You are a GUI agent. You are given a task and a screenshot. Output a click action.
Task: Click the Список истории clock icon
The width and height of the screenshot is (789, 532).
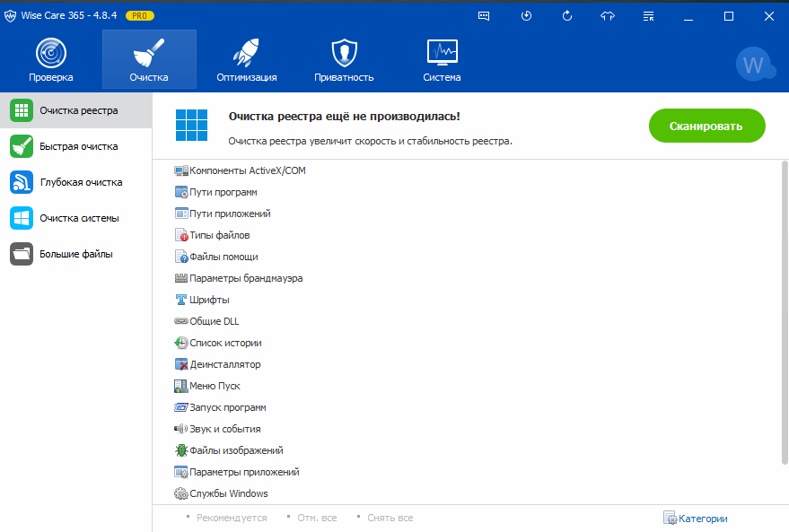tap(181, 343)
